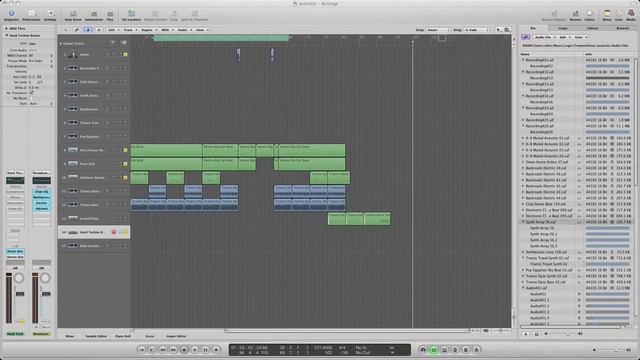Click the Flex toolbar icon

[x=110, y=16]
